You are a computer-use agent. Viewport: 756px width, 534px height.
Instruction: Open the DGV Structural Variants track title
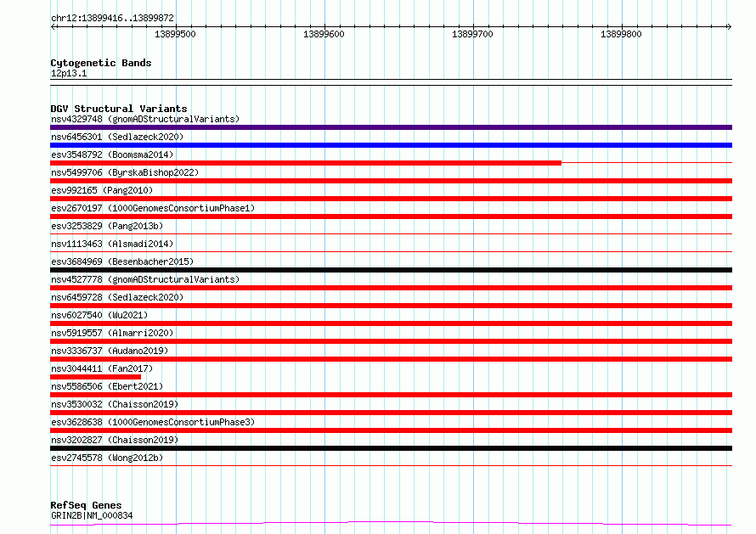[x=119, y=109]
